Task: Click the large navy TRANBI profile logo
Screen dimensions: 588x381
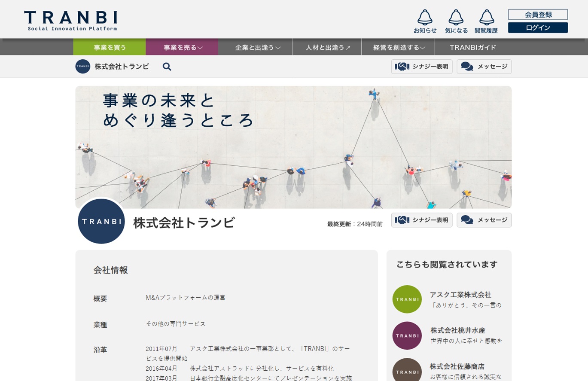Action: coord(101,221)
